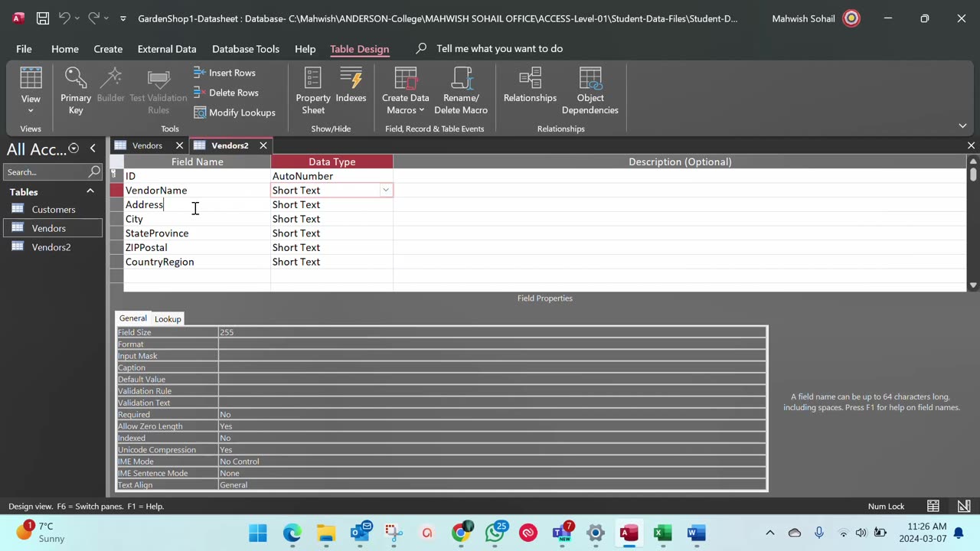The width and height of the screenshot is (980, 551).
Task: Open Google Chrome from taskbar
Action: [461, 533]
